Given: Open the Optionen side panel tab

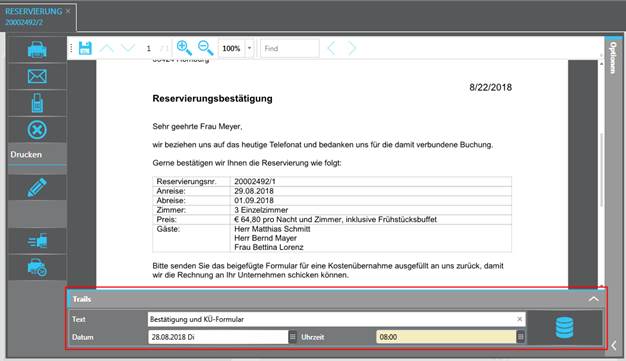Looking at the screenshot, I should 612,58.
